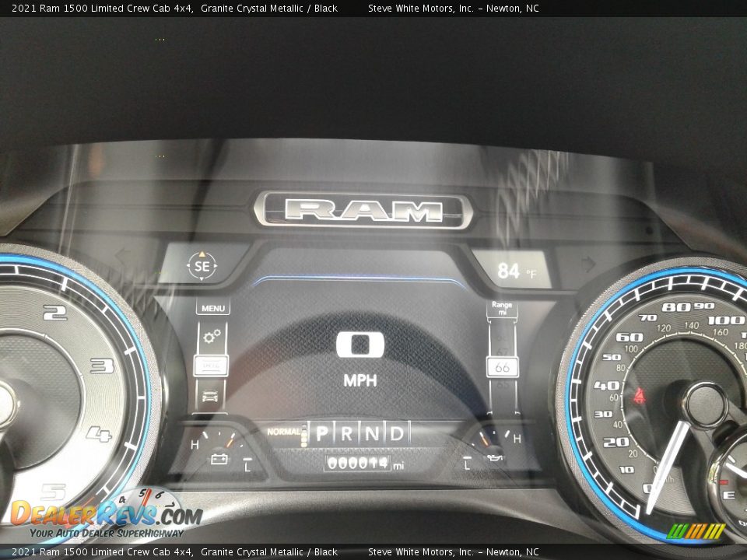The width and height of the screenshot is (747, 560).
Task: Tap the NORMAL drive mode label
Action: [283, 432]
